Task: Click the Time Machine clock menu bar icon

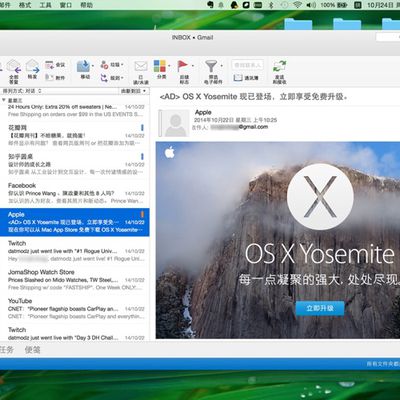Action: click(x=284, y=5)
